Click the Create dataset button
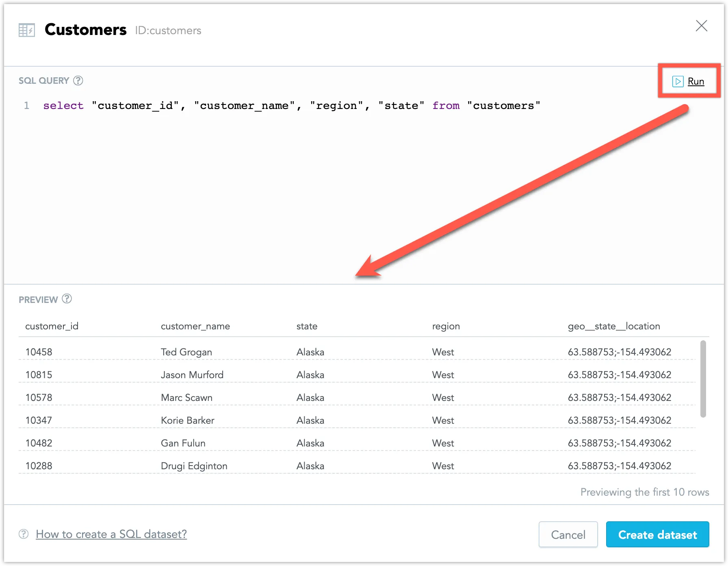Screen dimensions: 728x566 tap(657, 534)
